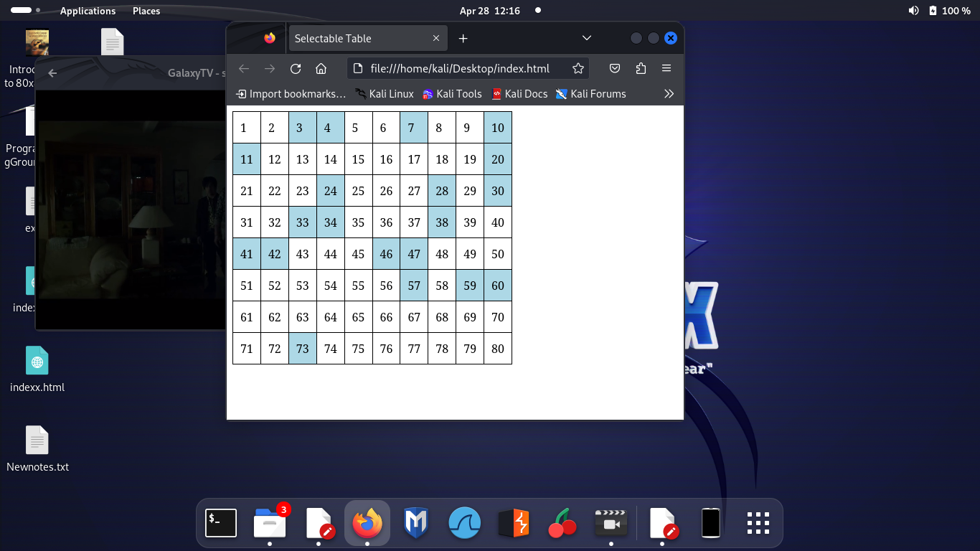Open Firefox application hamburger menu
Screen dimensions: 980x551
666,69
